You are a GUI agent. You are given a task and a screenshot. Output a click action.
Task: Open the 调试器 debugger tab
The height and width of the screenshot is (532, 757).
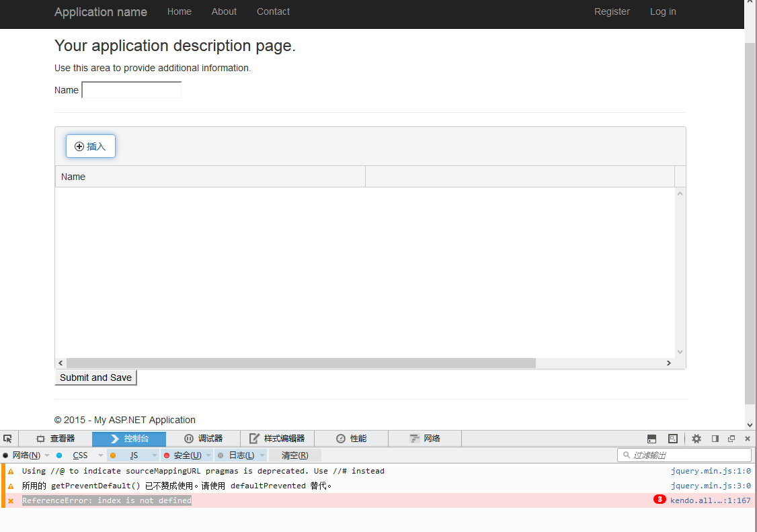[x=203, y=439]
